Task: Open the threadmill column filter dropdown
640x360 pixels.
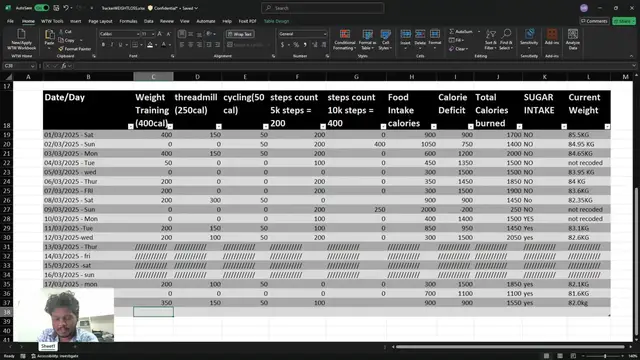Action: point(219,127)
